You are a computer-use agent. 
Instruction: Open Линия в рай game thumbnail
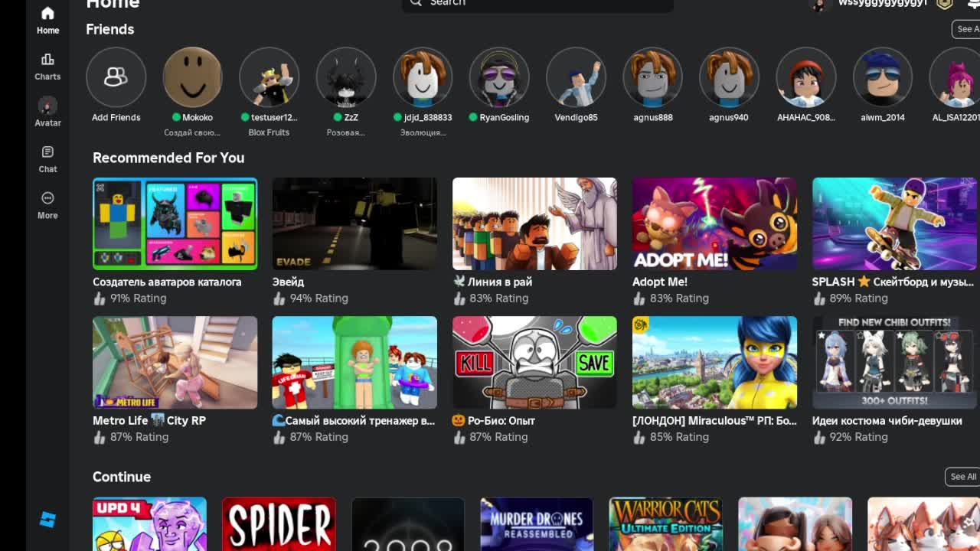pos(534,223)
